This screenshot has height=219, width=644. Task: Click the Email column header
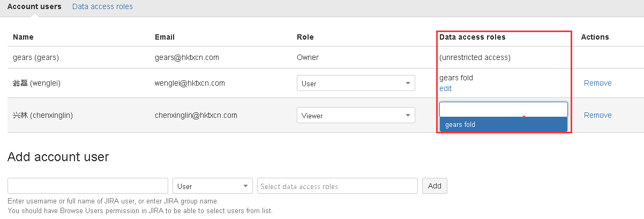[164, 37]
